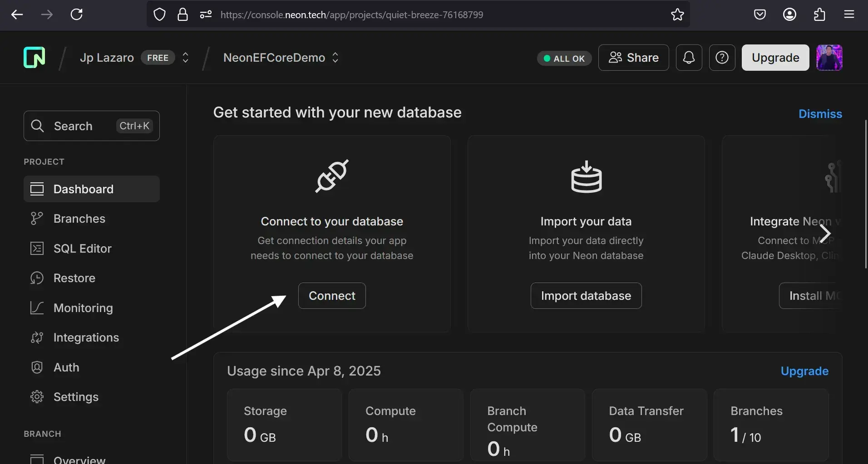The image size is (868, 464).
Task: Click the Share button
Action: [x=634, y=58]
